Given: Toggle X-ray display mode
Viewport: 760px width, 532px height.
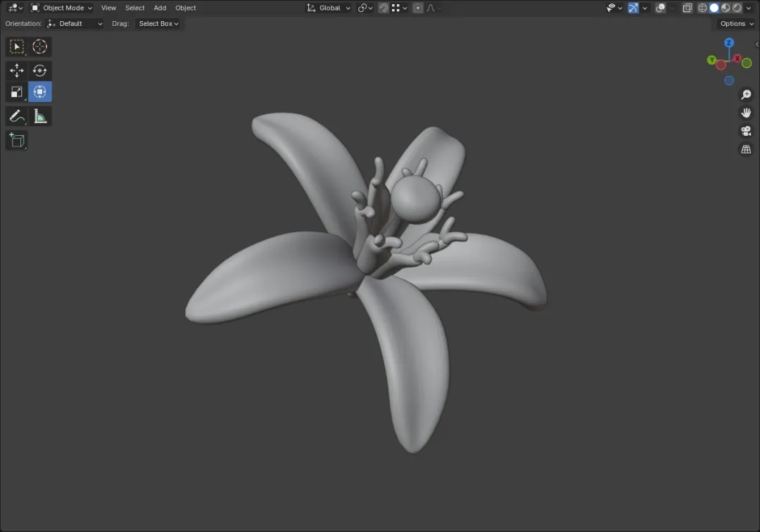Looking at the screenshot, I should [x=688, y=8].
